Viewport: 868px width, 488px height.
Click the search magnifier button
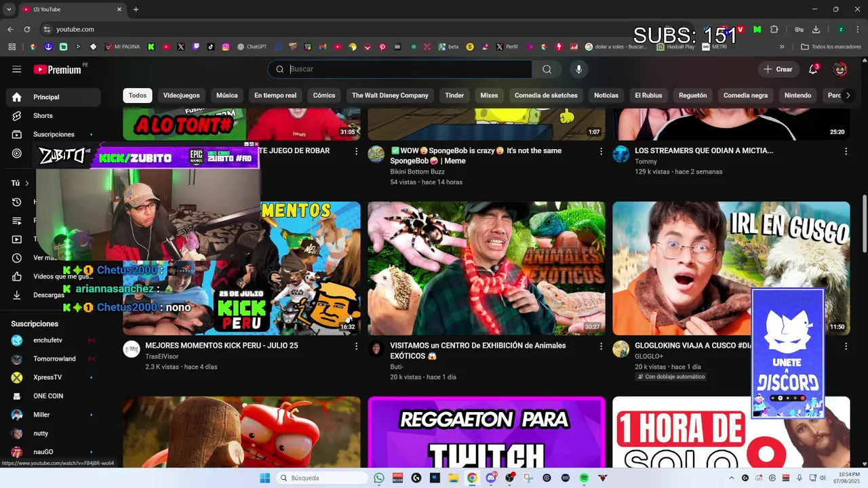click(547, 69)
